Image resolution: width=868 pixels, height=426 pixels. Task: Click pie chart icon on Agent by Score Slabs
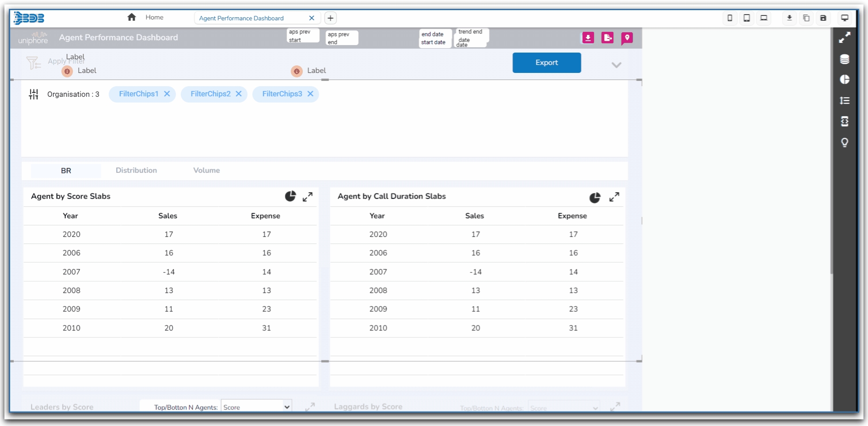(290, 196)
